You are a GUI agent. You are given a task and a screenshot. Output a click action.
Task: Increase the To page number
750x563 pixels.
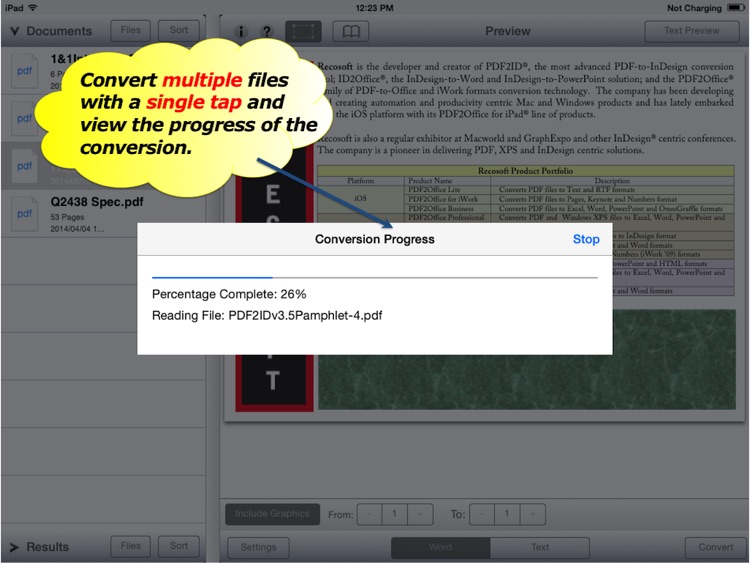point(532,515)
